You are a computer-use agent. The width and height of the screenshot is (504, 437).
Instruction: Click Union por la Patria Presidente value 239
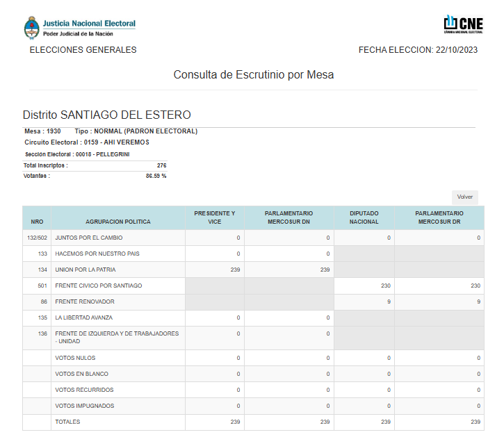[x=235, y=270]
